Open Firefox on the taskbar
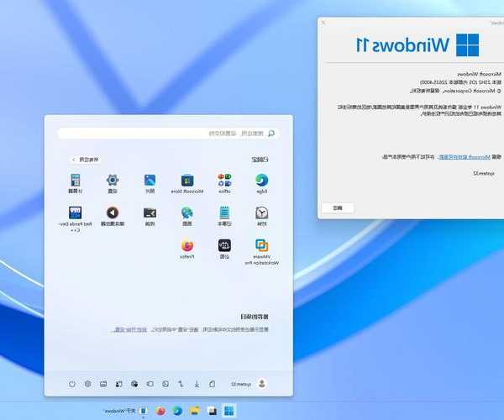This screenshot has width=504, height=420. tap(160, 411)
